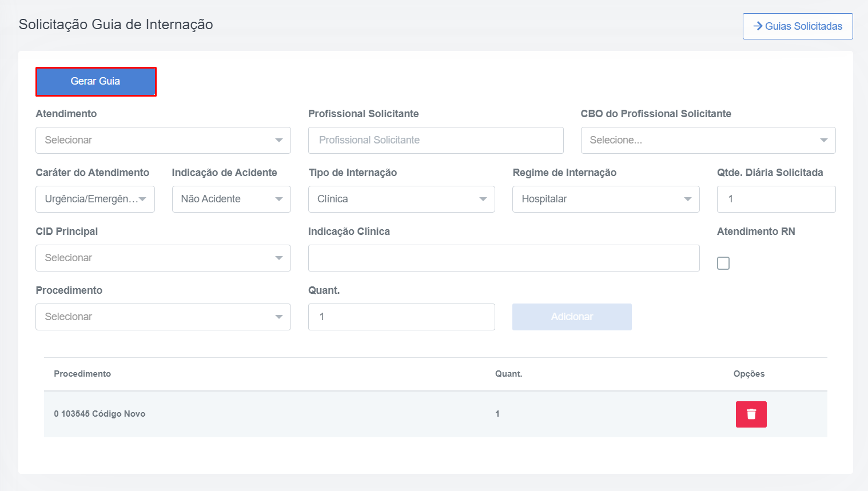This screenshot has height=491, width=868.
Task: Expand the Procedimento dropdown
Action: pyautogui.click(x=163, y=317)
